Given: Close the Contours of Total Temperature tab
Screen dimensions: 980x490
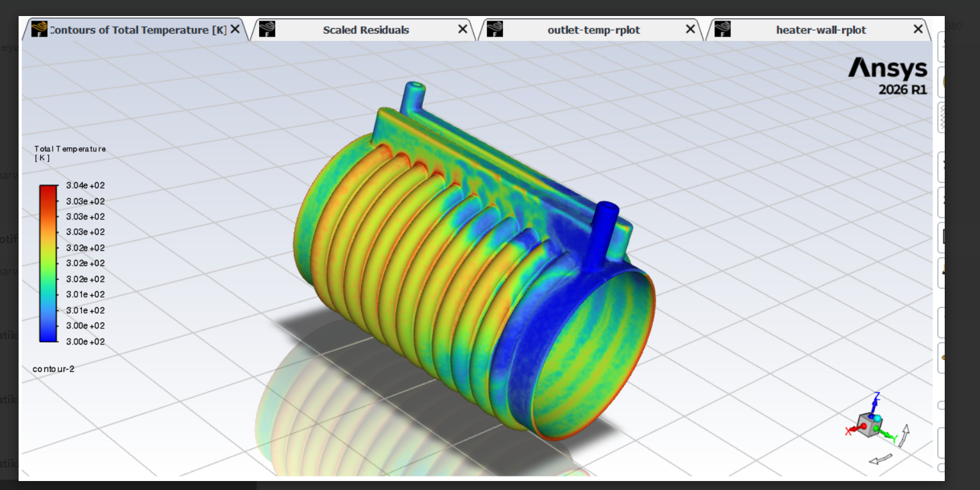Looking at the screenshot, I should click(235, 30).
